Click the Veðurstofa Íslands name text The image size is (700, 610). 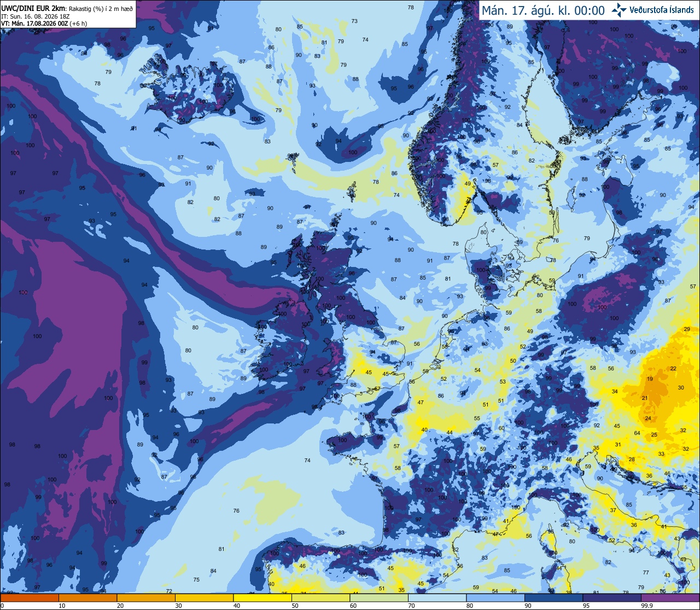point(662,10)
